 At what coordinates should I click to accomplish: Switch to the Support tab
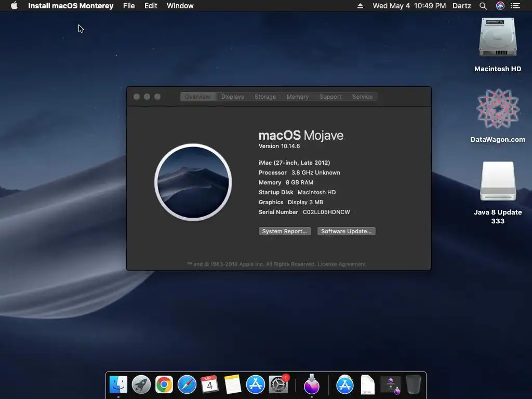pos(330,97)
